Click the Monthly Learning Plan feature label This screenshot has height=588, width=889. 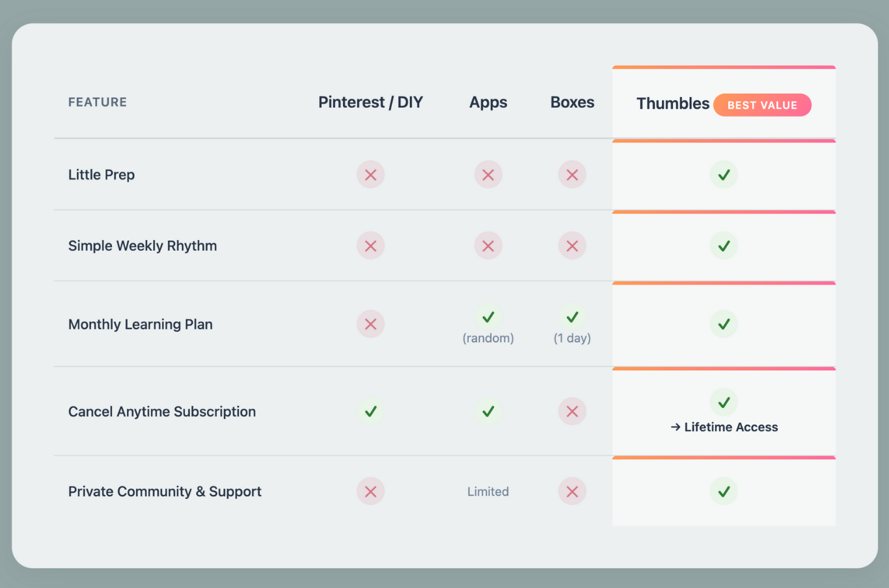click(x=141, y=325)
